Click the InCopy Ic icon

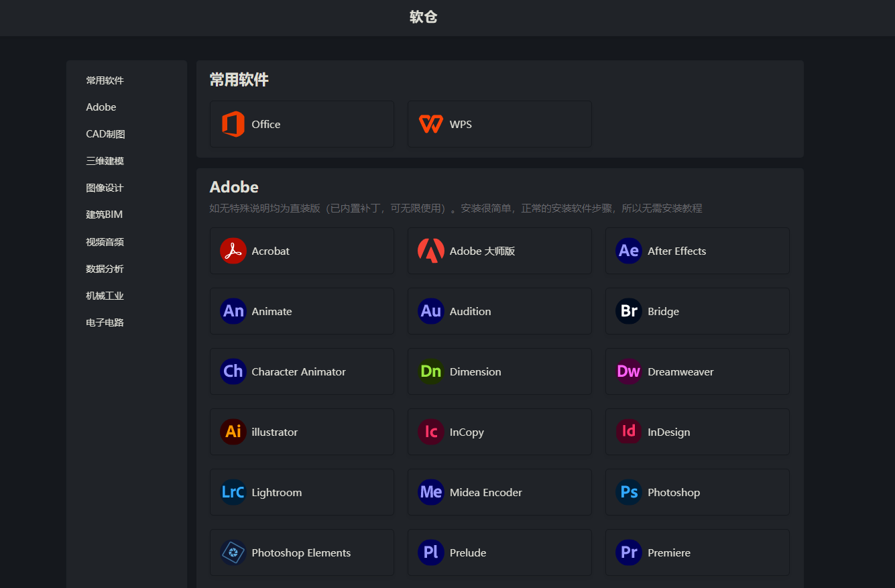coord(431,432)
